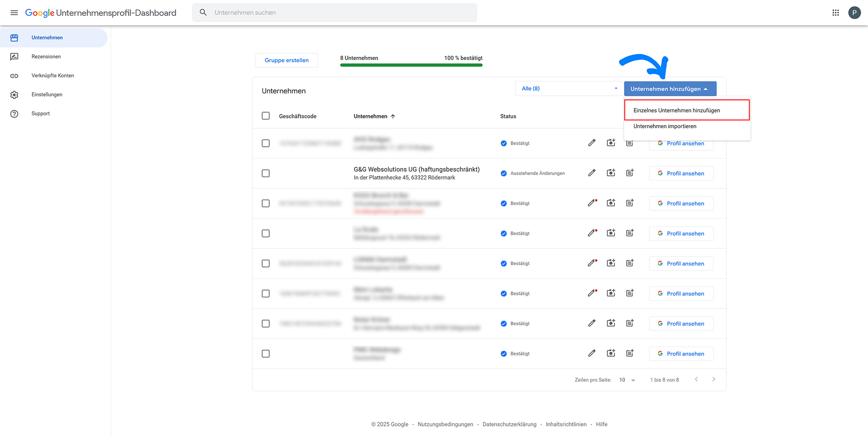Click the Ausstehende Änderungen status
Image resolution: width=868 pixels, height=435 pixels.
point(537,173)
